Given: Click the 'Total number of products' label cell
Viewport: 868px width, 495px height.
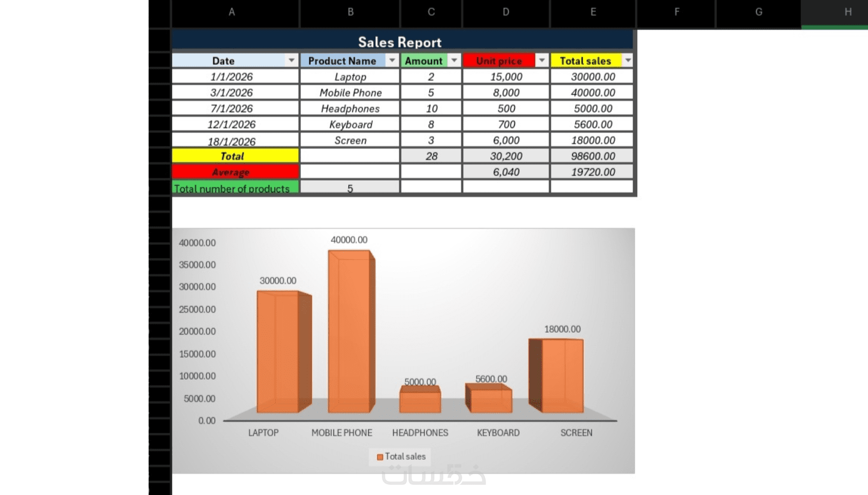Looking at the screenshot, I should 235,187.
